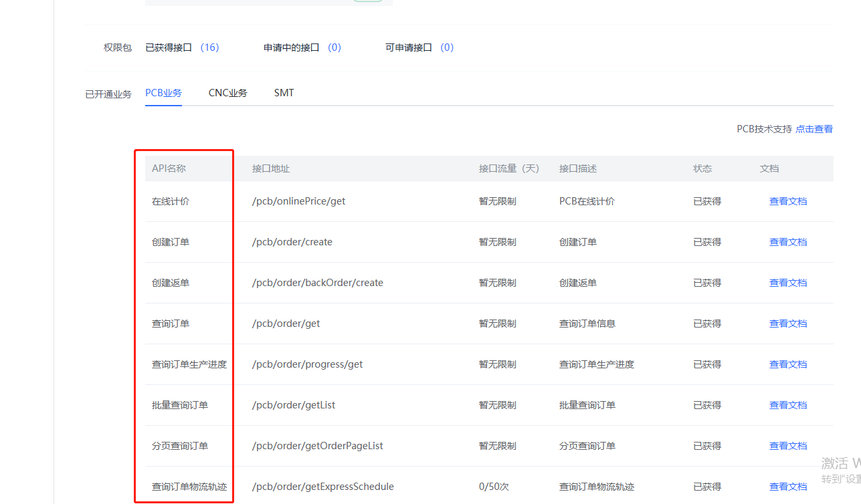Open 查看文档 for 分页查询订单
The height and width of the screenshot is (504, 861).
787,446
